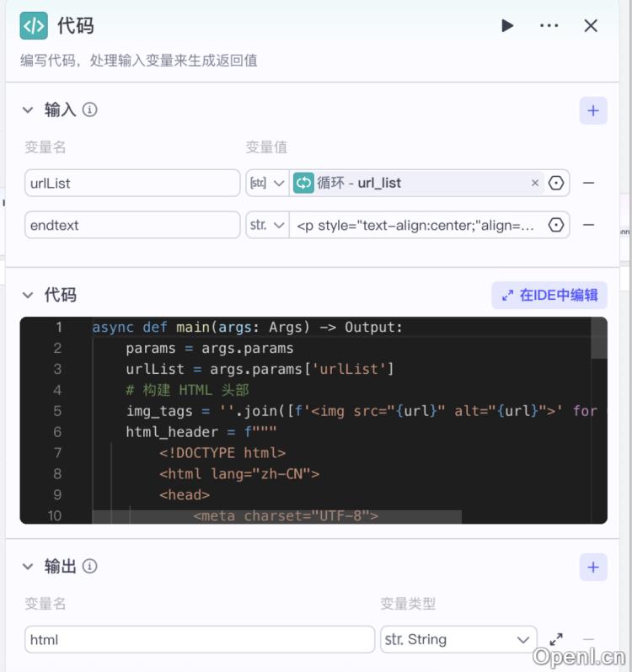Open code via 在IDE中编辑 button

coord(549,296)
